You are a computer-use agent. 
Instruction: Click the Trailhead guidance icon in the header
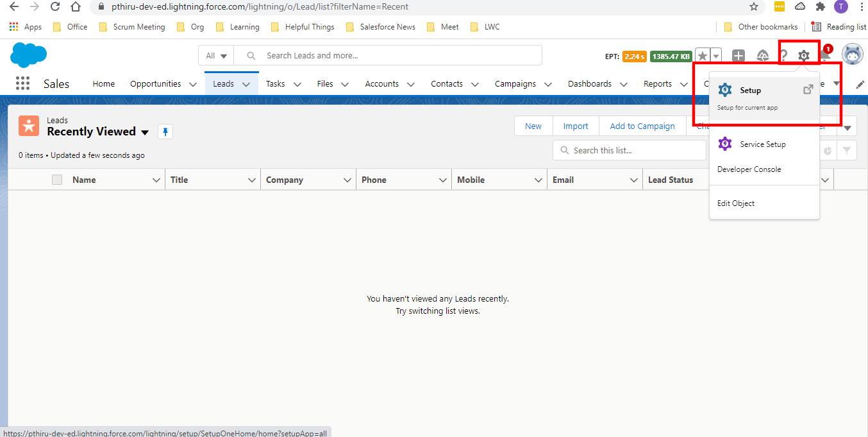pos(763,55)
